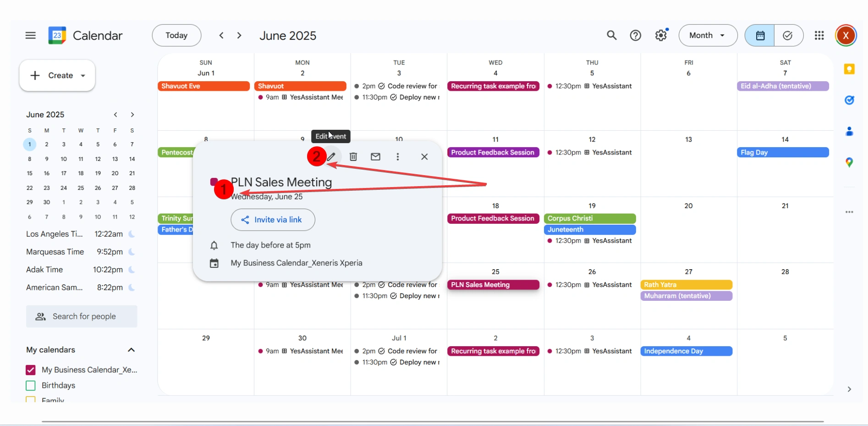Select the Flag Day event
868x426 pixels.
pos(782,152)
